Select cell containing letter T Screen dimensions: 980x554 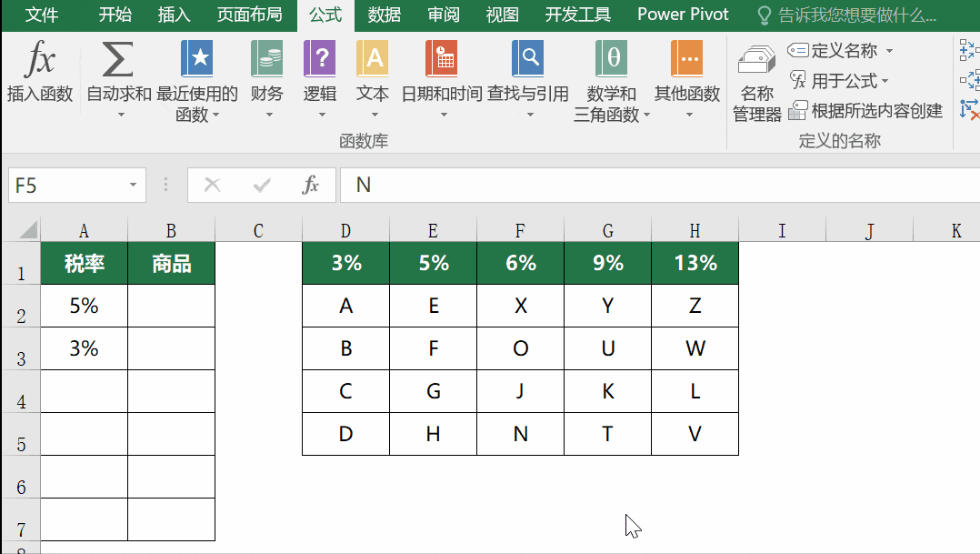click(607, 434)
